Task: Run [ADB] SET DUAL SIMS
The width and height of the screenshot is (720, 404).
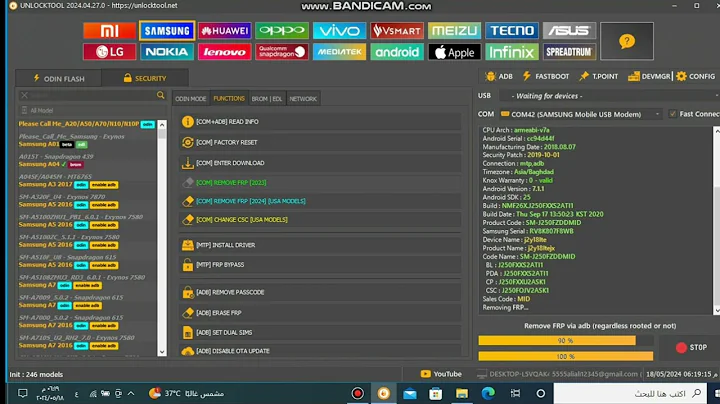Action: tap(321, 332)
